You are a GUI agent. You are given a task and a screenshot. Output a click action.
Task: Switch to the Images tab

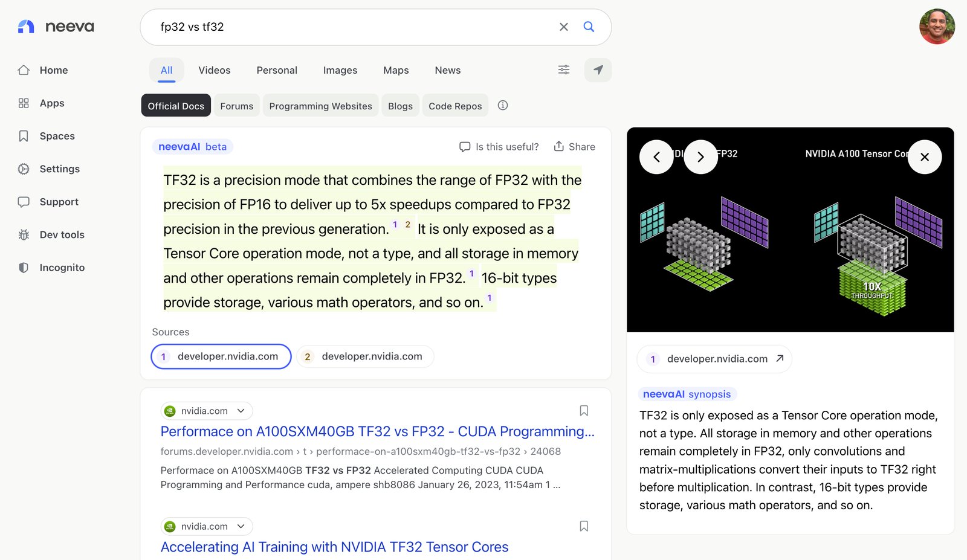click(x=340, y=70)
